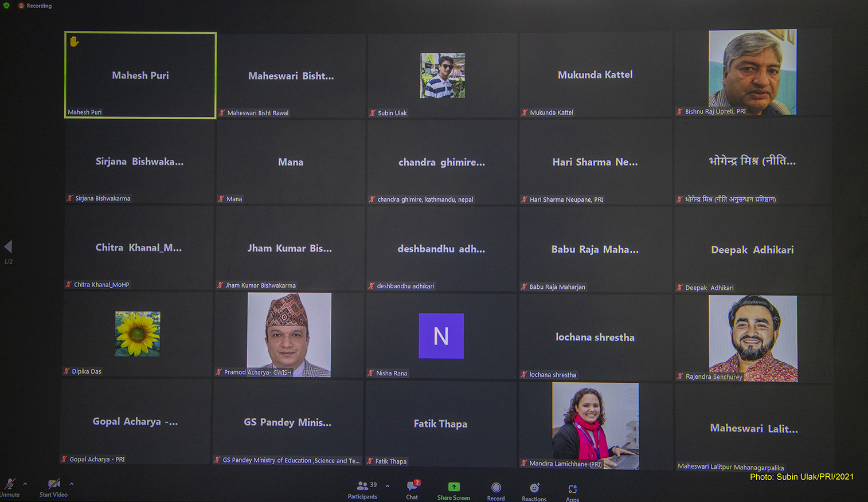Click the red Recording indicator

pos(35,6)
